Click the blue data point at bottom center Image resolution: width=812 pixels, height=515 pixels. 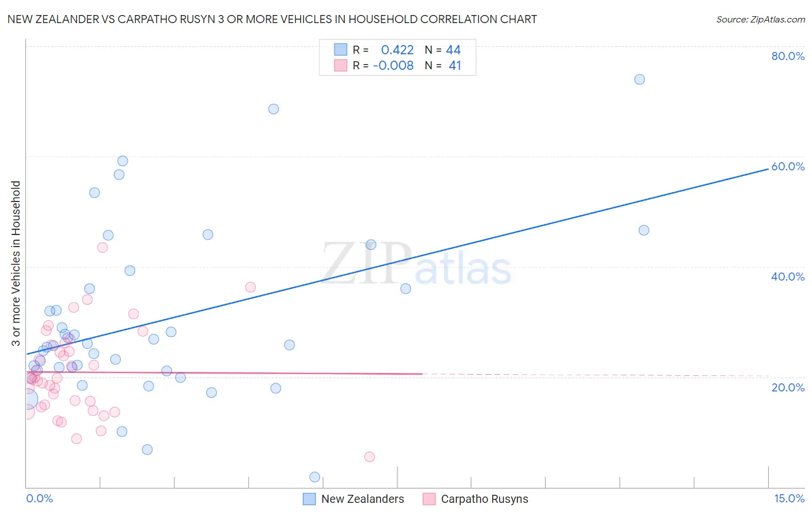pyautogui.click(x=315, y=477)
